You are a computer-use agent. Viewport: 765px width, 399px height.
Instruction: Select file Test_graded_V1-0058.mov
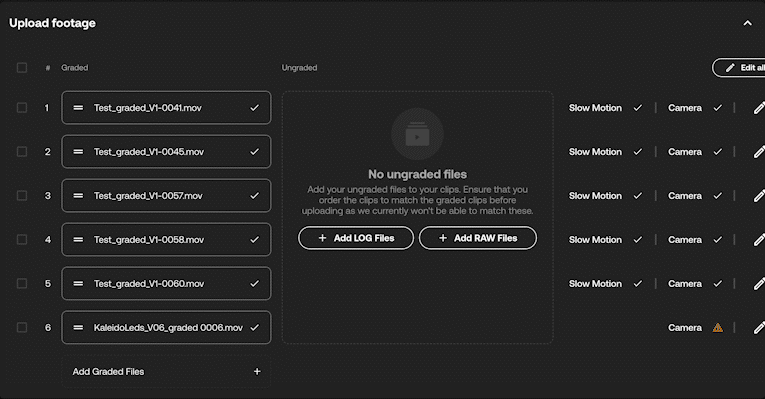click(x=166, y=239)
